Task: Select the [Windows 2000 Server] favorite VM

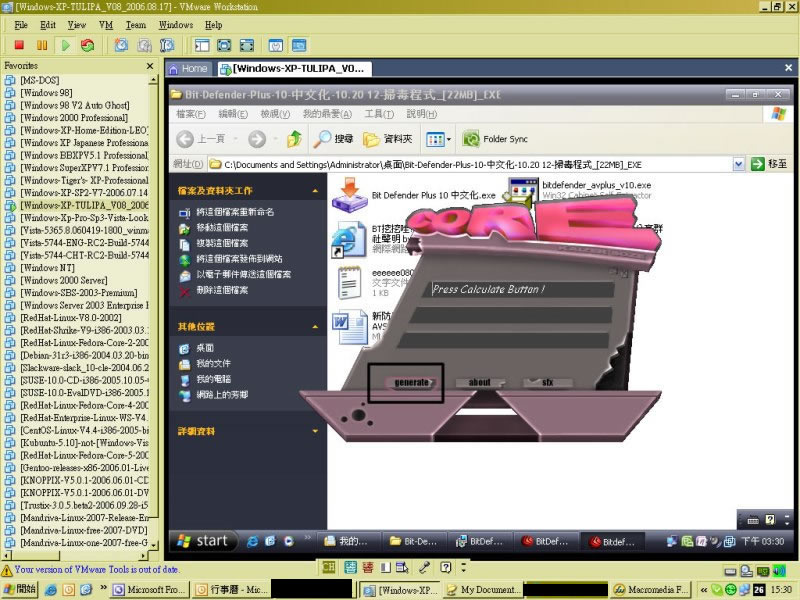Action: [64, 280]
